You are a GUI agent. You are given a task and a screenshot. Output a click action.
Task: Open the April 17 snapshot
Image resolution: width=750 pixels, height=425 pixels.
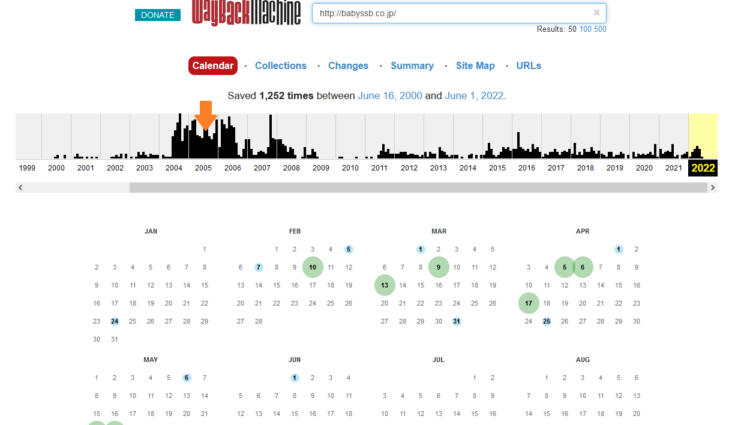coord(529,303)
